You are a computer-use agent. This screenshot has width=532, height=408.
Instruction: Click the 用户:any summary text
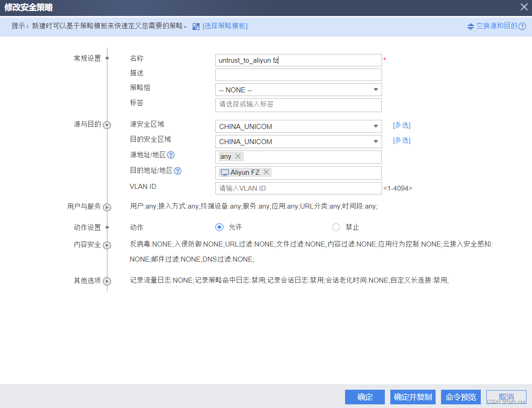(x=254, y=206)
